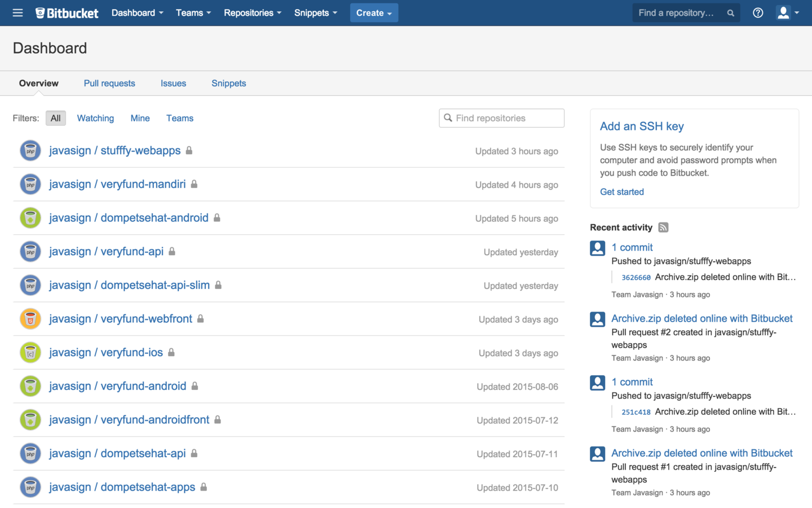
Task: Click the lock icon next to stufffy-webapps
Action: tap(189, 150)
